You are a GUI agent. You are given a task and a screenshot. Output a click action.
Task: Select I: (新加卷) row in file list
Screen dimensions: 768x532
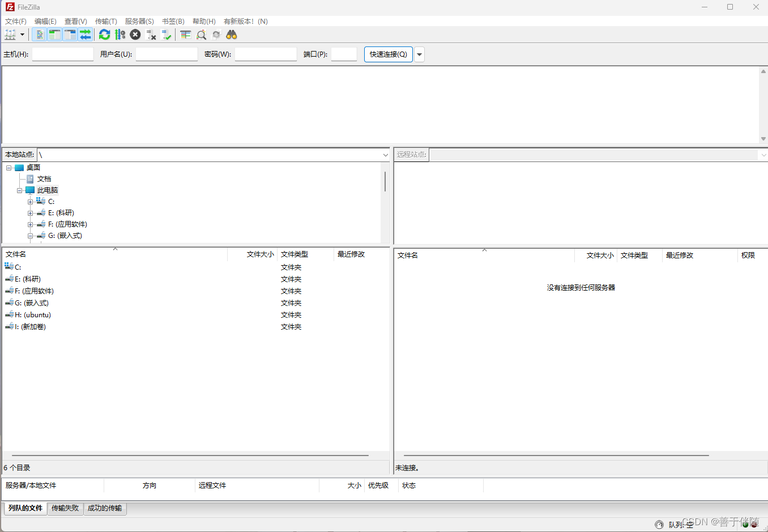195,327
